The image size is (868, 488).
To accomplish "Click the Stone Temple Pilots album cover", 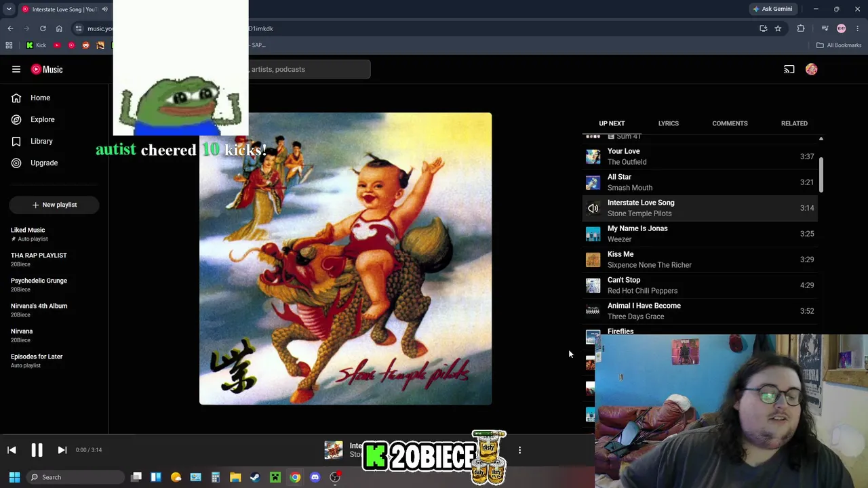I will [345, 259].
